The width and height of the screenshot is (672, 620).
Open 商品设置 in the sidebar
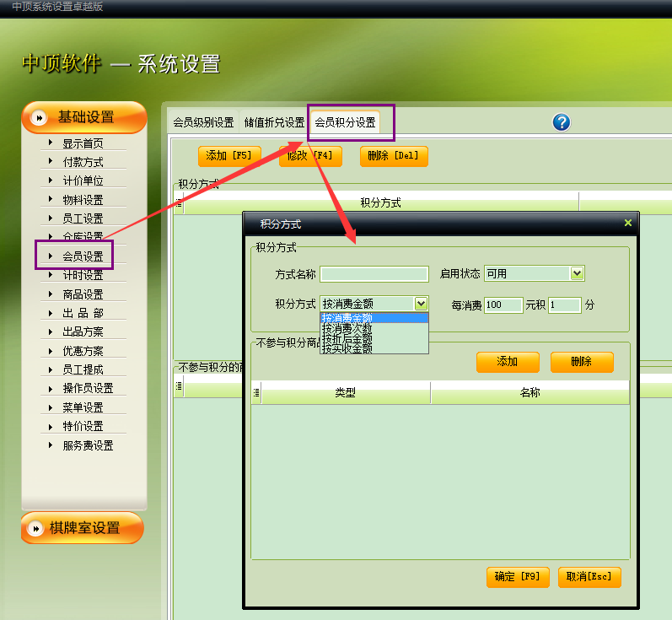point(83,294)
